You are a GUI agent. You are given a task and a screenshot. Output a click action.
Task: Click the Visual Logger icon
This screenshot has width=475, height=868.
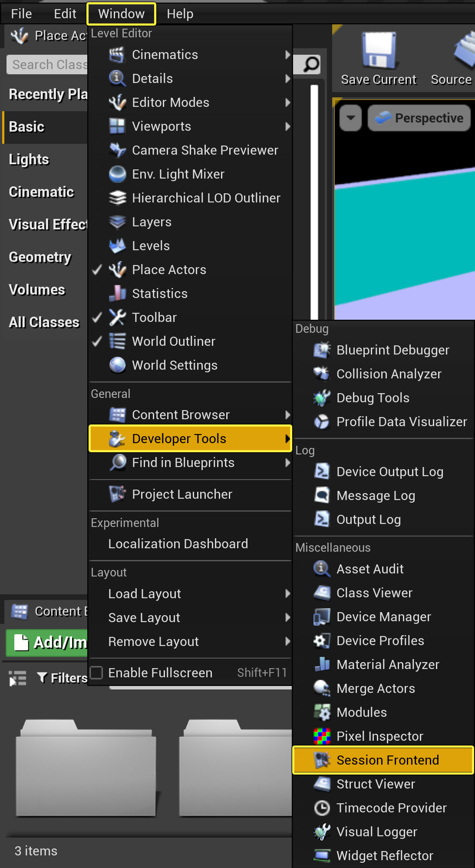[x=322, y=832]
